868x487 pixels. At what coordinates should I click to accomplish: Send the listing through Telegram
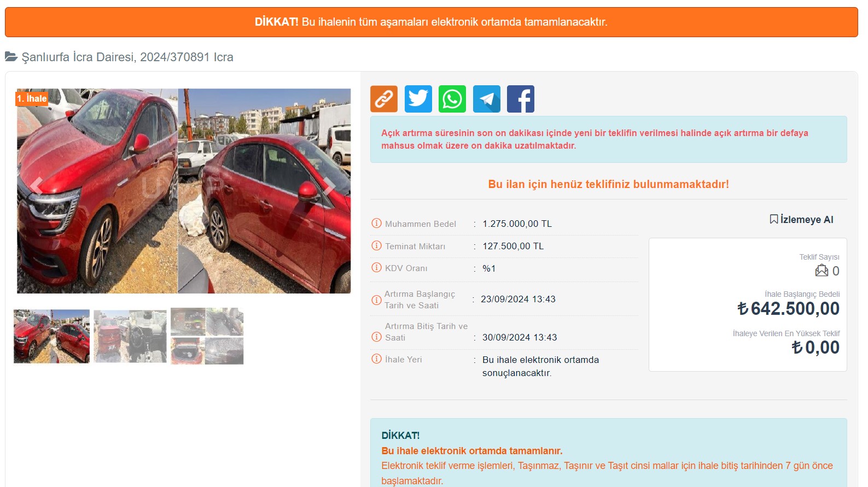pyautogui.click(x=486, y=99)
